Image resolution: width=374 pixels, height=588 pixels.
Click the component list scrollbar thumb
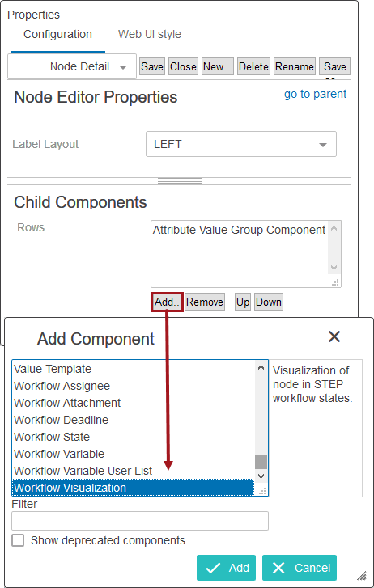261,462
